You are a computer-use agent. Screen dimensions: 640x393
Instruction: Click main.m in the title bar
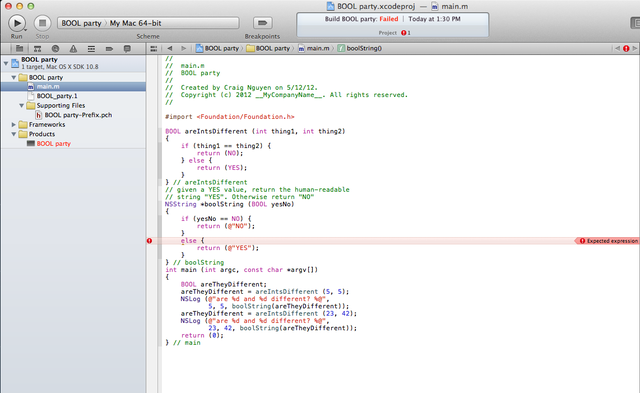(x=450, y=7)
